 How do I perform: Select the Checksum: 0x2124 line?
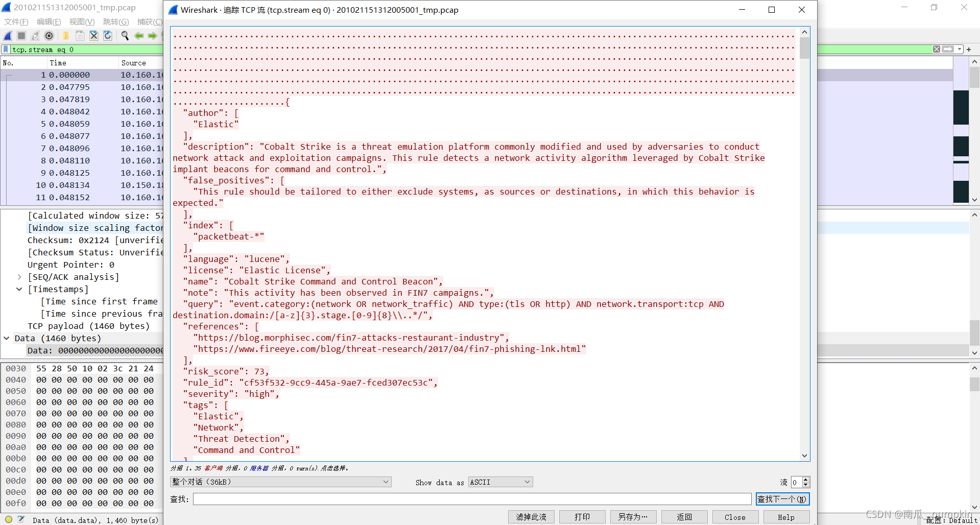tap(95, 240)
